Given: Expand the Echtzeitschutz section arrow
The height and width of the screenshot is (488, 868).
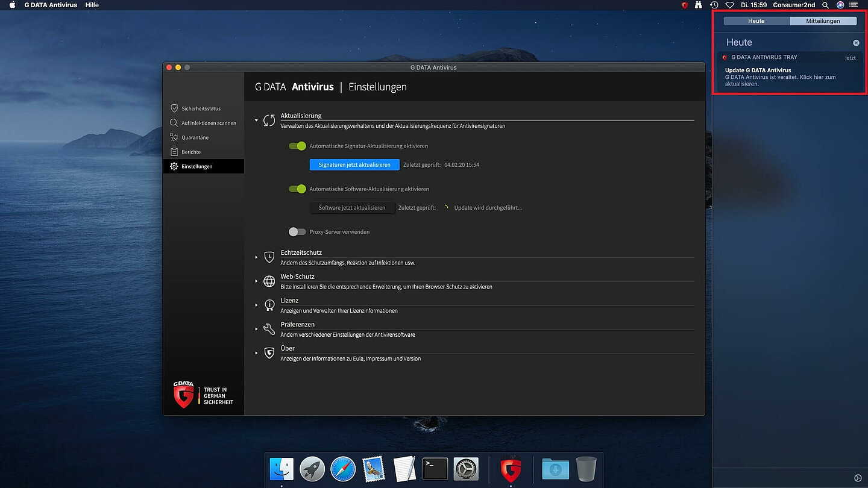Looking at the screenshot, I should tap(256, 257).
